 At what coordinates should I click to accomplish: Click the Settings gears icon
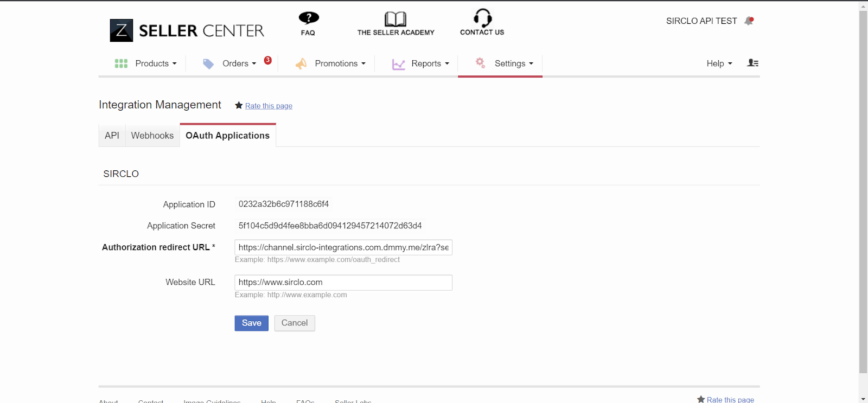click(480, 63)
